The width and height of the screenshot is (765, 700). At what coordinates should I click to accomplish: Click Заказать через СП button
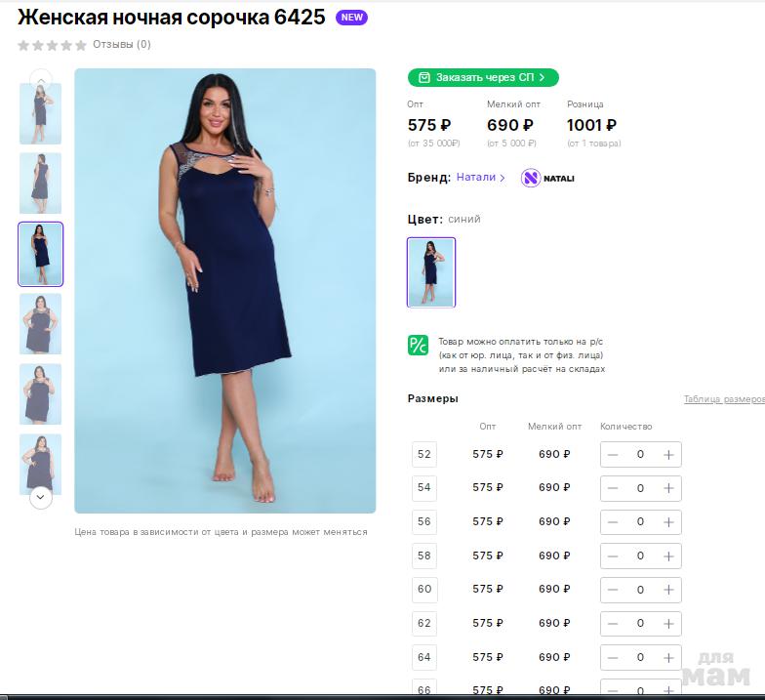pyautogui.click(x=483, y=77)
